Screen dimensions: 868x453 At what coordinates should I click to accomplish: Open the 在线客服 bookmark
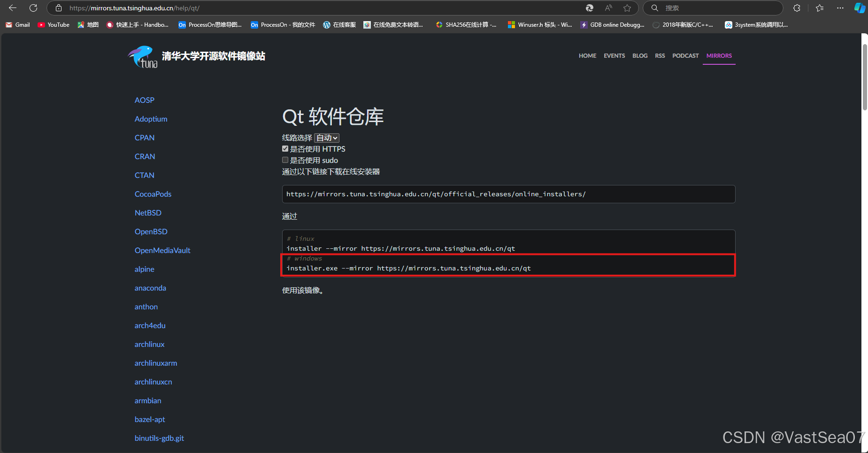(339, 25)
